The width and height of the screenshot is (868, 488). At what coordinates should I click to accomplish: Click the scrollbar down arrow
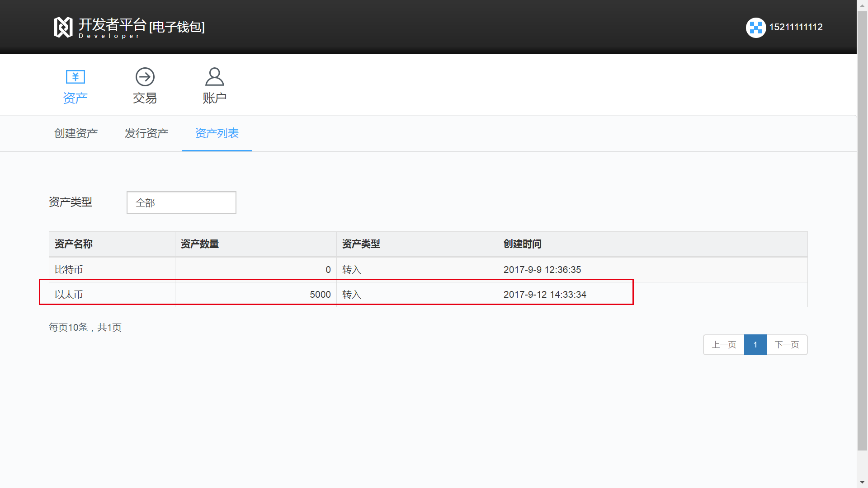pyautogui.click(x=863, y=482)
